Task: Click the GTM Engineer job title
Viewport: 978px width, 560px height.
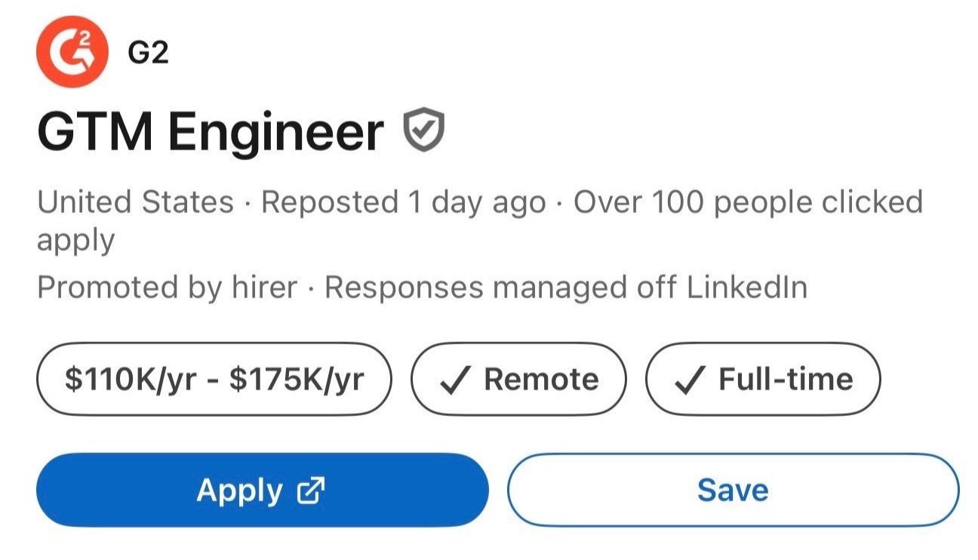Action: pyautogui.click(x=211, y=132)
